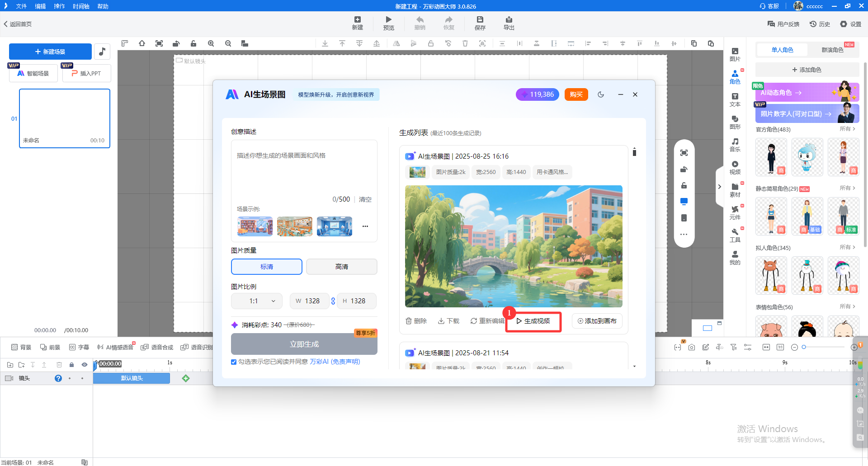Open the Music panel in right sidebar

pos(735,145)
